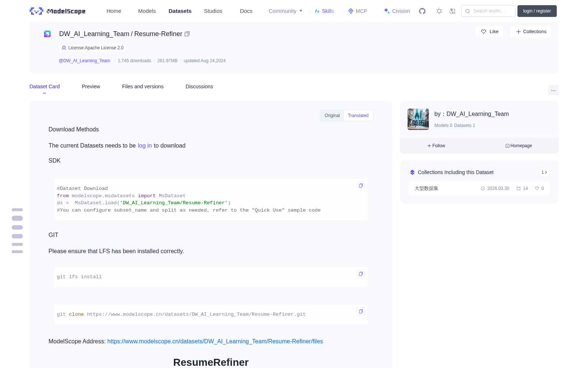This screenshot has height=368, width=588.
Task: Click the 'log in' link to download
Action: point(145,146)
